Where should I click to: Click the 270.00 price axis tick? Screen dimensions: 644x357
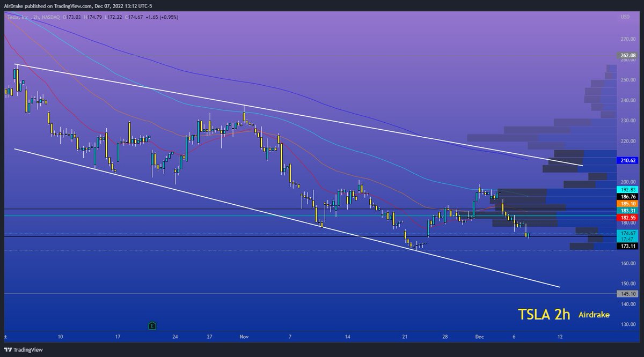tap(627, 39)
